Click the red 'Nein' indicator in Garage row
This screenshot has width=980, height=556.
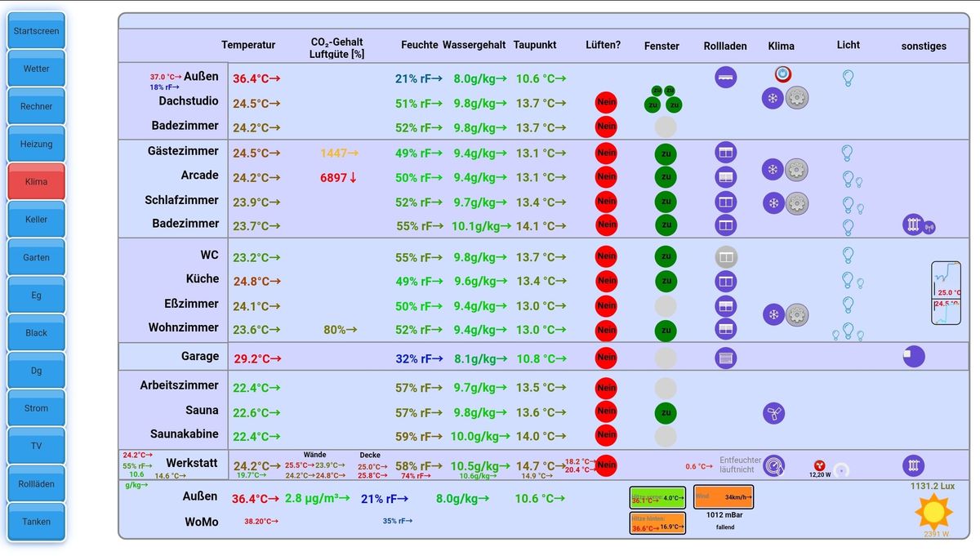pyautogui.click(x=606, y=357)
